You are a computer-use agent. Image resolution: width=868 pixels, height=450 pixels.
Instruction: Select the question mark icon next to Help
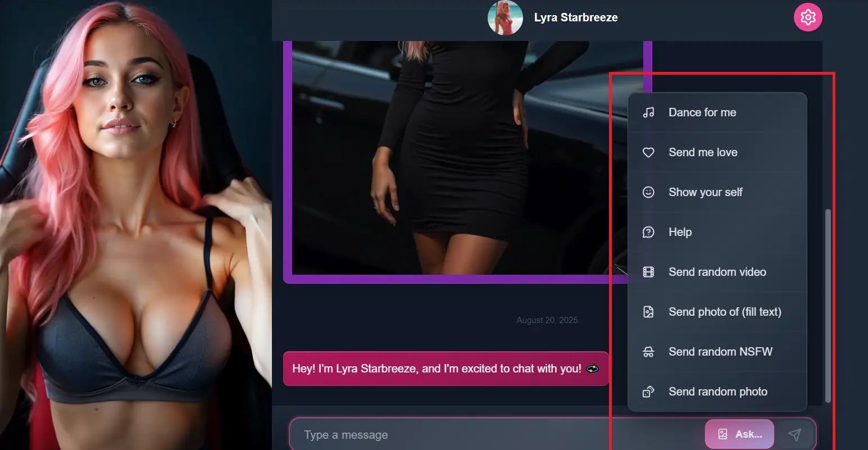click(648, 231)
